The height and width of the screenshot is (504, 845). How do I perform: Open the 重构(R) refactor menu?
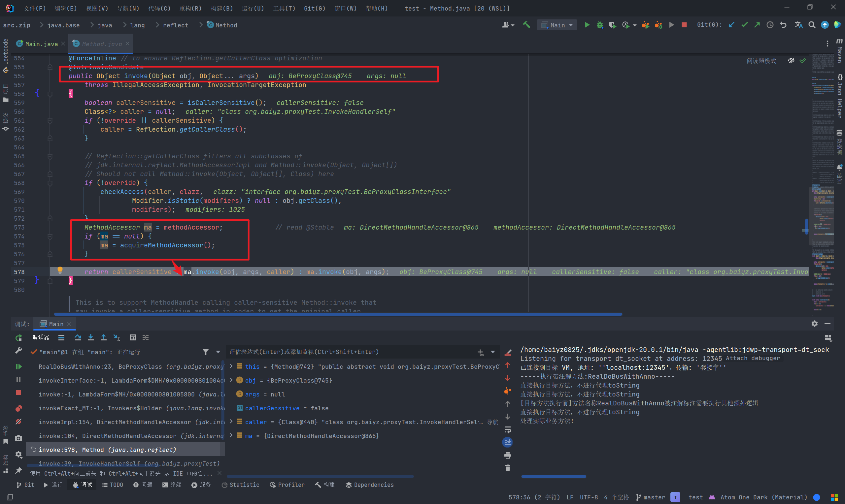190,8
